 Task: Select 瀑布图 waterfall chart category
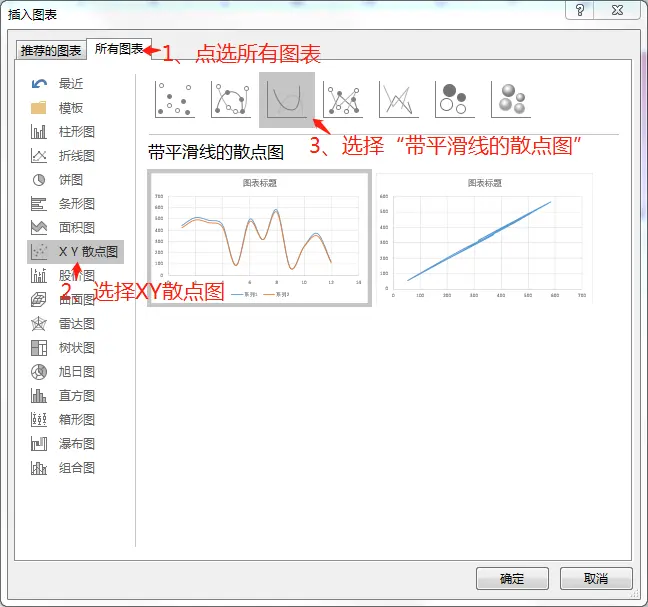pyautogui.click(x=63, y=443)
